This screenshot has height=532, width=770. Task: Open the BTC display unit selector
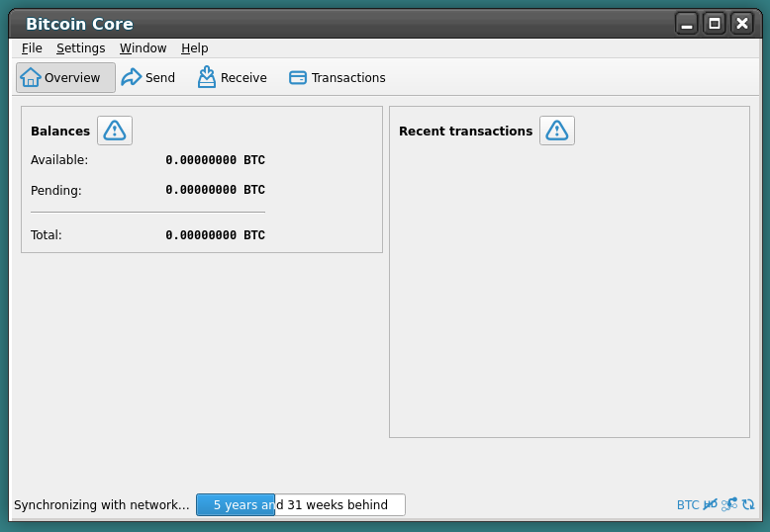click(x=688, y=504)
